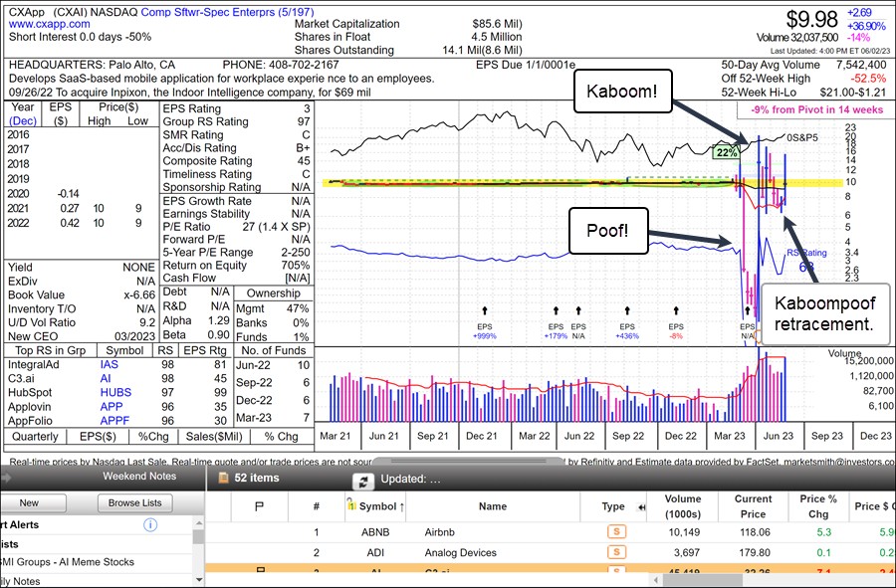
Task: Select the ABNB row symbol
Action: 375,532
